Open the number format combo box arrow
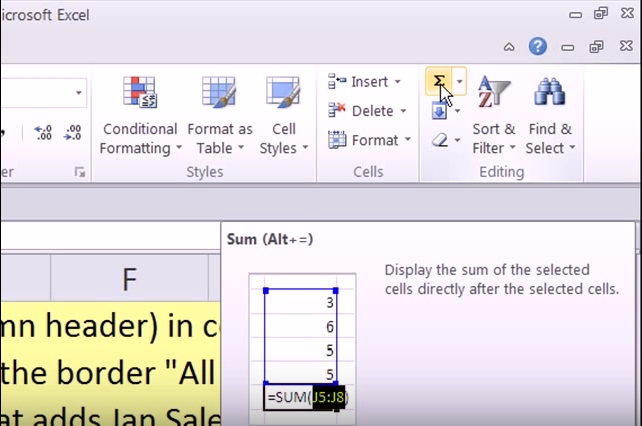 [x=79, y=93]
